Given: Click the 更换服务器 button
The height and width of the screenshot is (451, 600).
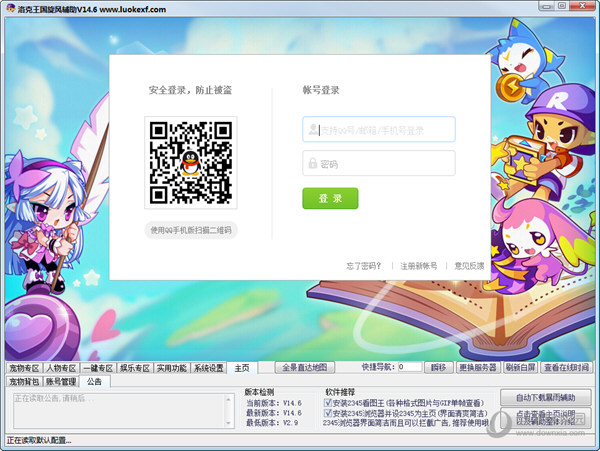Looking at the screenshot, I should coord(478,368).
